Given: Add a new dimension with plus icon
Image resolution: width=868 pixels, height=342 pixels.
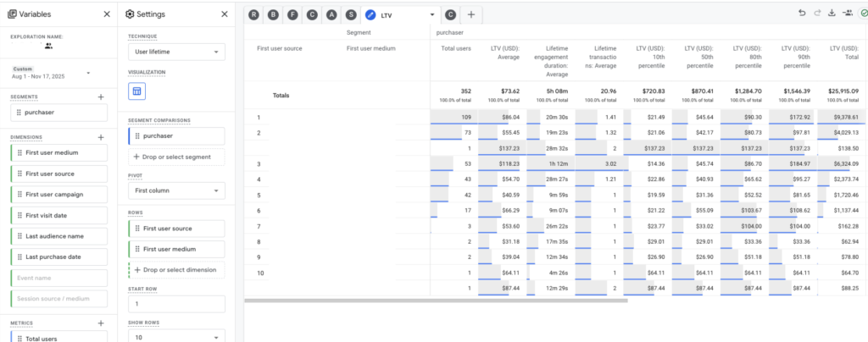Looking at the screenshot, I should (101, 137).
